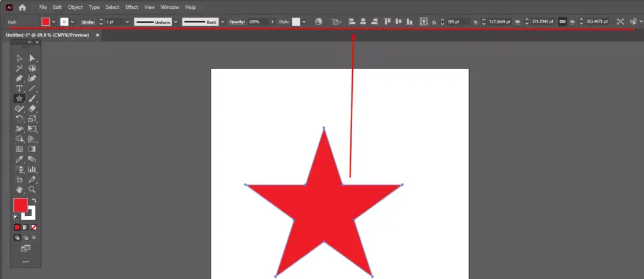The width and height of the screenshot is (644, 279).
Task: Select the Scale tool
Action: (33, 119)
